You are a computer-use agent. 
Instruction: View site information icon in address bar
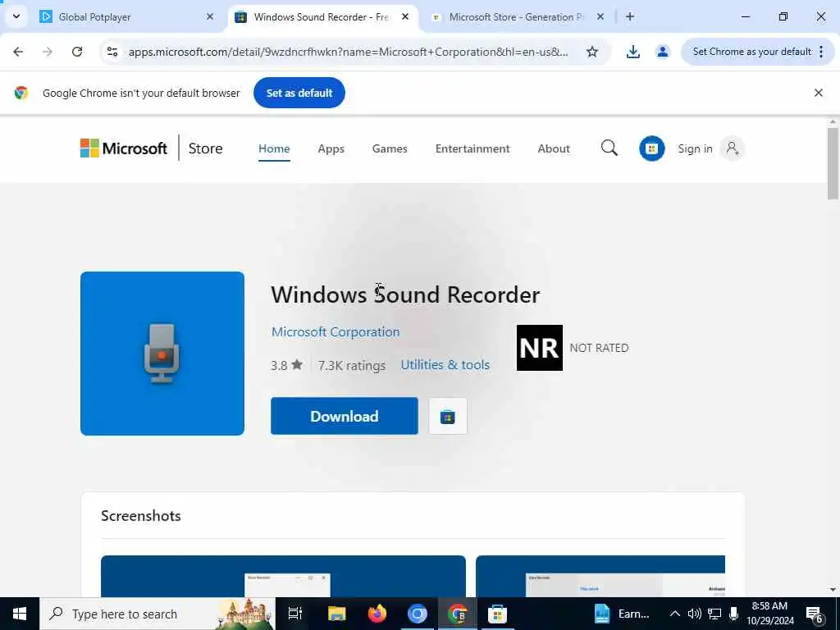[x=112, y=52]
